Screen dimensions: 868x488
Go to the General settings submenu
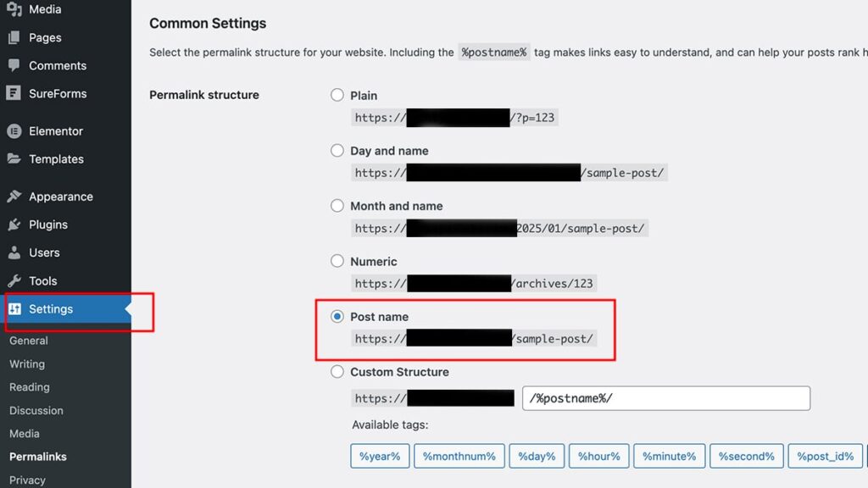click(x=29, y=341)
